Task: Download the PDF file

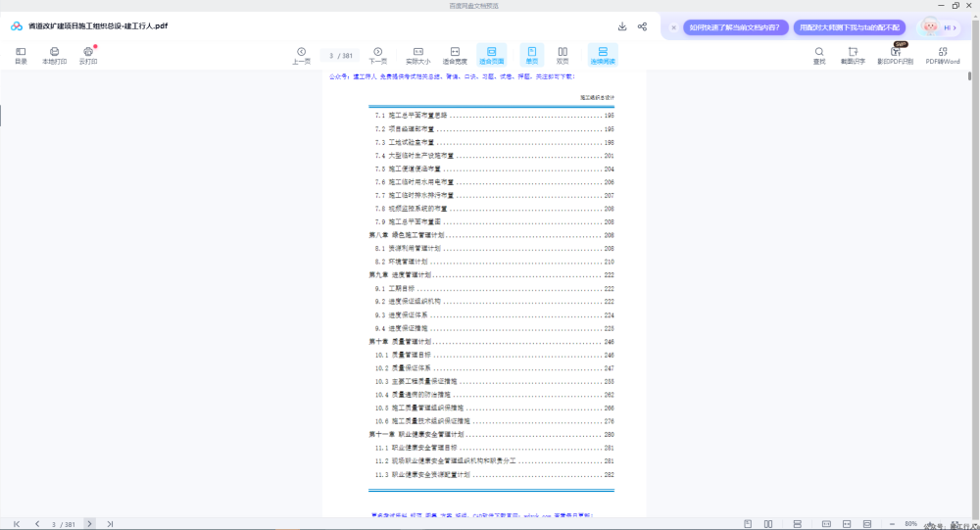Action: [622, 26]
